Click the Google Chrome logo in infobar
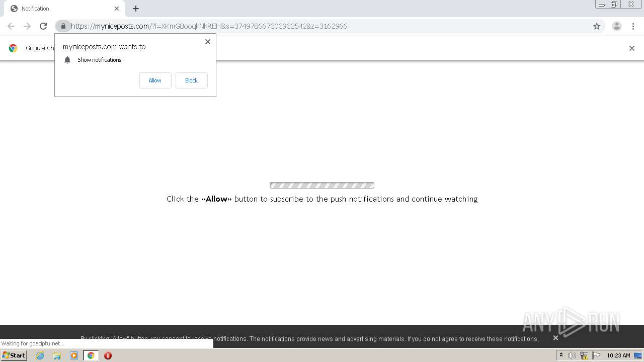 pyautogui.click(x=13, y=48)
